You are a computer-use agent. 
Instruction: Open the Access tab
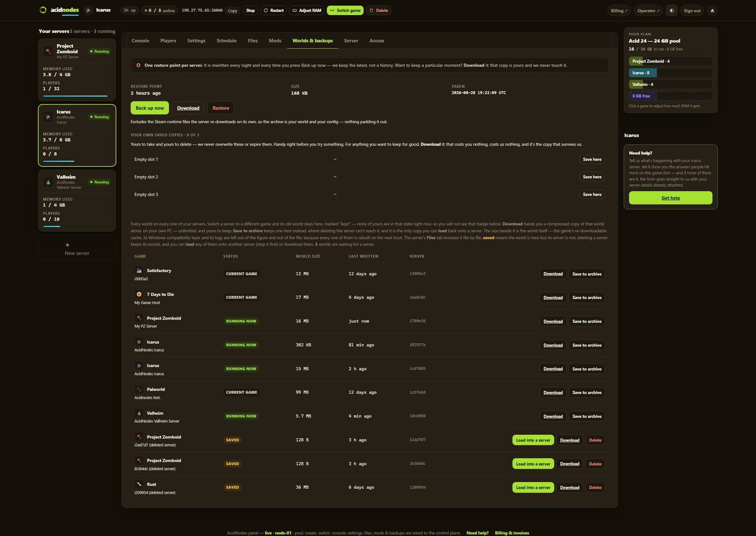tap(377, 41)
